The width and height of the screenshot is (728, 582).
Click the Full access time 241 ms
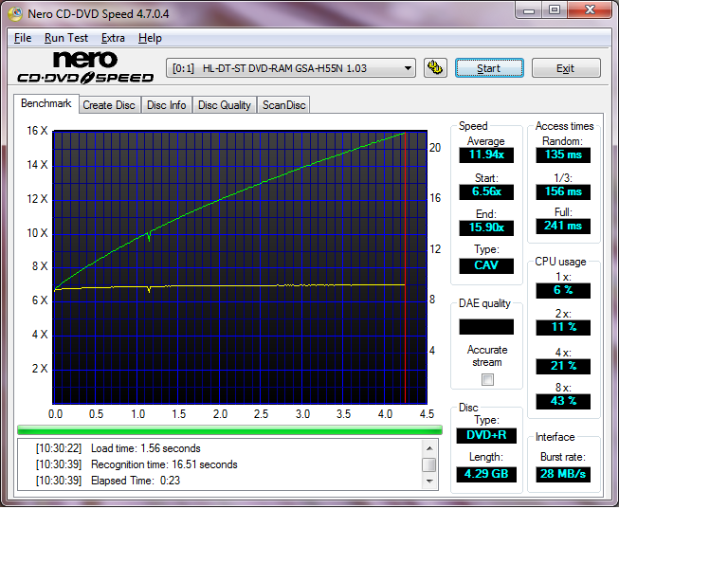[x=563, y=226]
